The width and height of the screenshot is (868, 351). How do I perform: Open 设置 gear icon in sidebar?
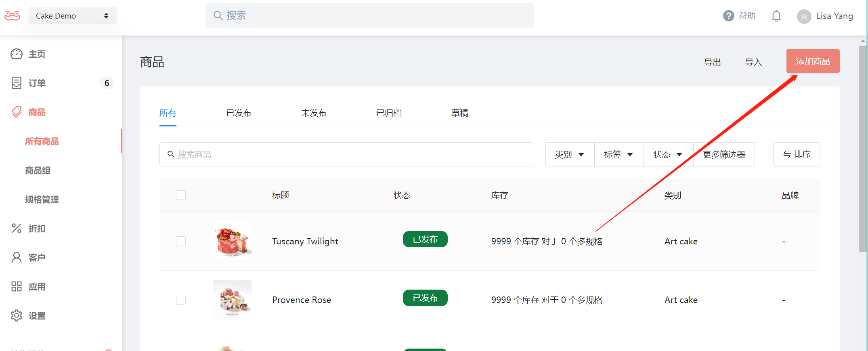(x=17, y=315)
